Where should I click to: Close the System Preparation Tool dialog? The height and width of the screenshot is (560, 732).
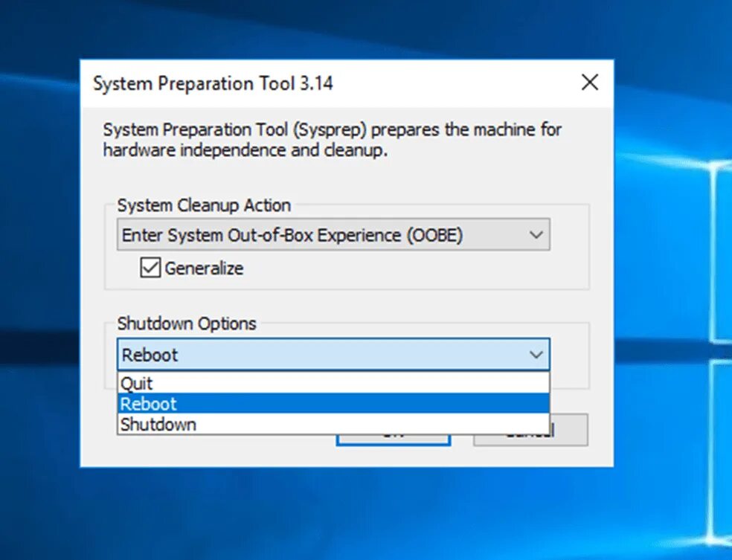tap(590, 83)
